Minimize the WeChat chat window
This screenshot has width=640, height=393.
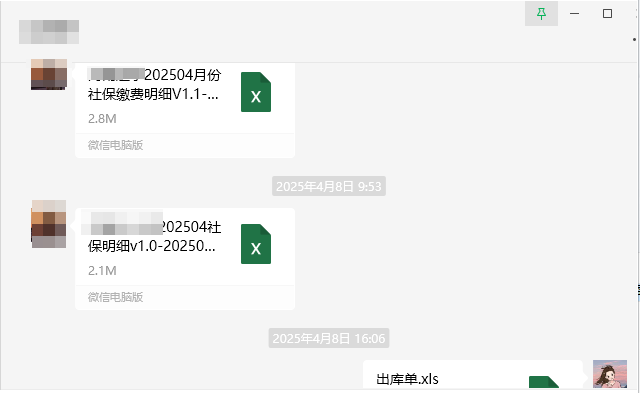574,14
